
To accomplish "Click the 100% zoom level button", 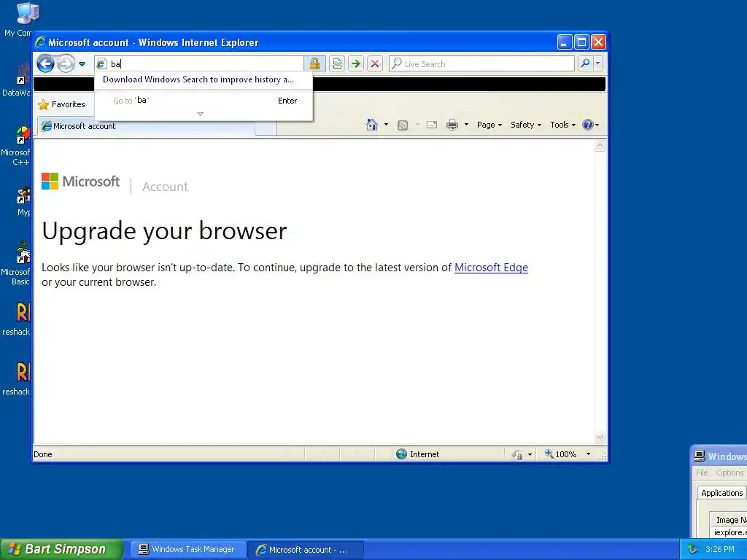I will coord(560,454).
